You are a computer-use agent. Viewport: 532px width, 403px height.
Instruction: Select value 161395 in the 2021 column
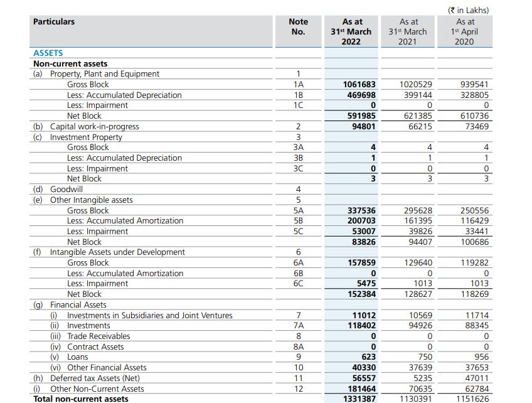tap(418, 221)
